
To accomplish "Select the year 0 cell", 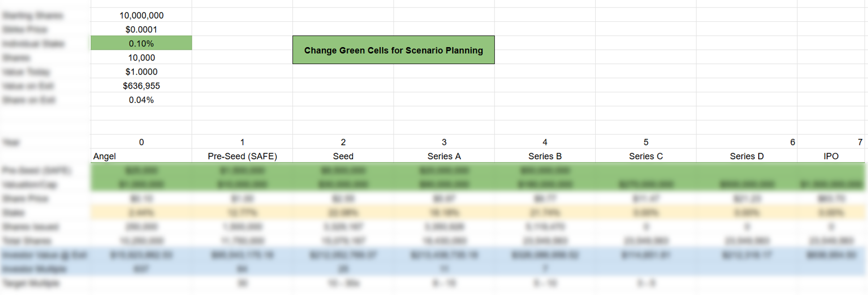I will (x=141, y=142).
